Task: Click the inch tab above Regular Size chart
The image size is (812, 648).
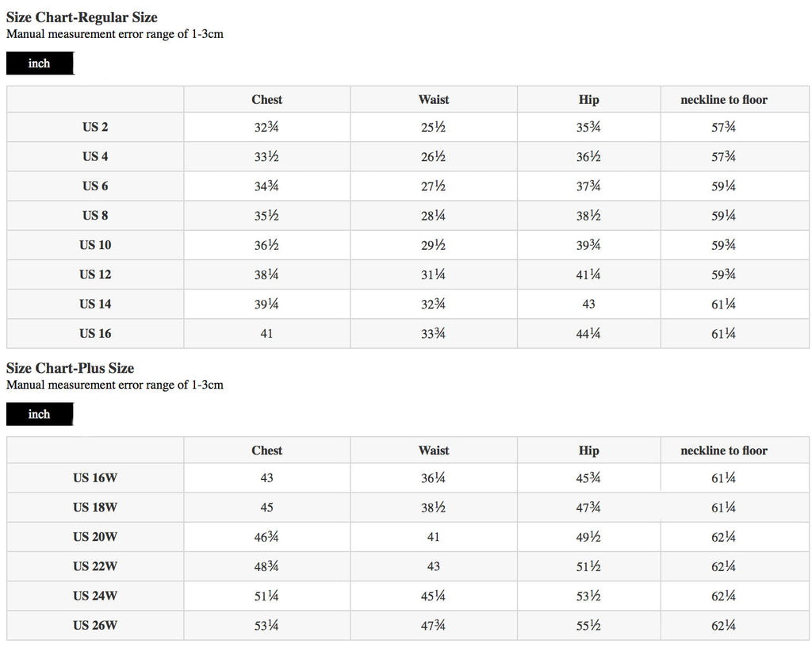Action: pyautogui.click(x=40, y=63)
